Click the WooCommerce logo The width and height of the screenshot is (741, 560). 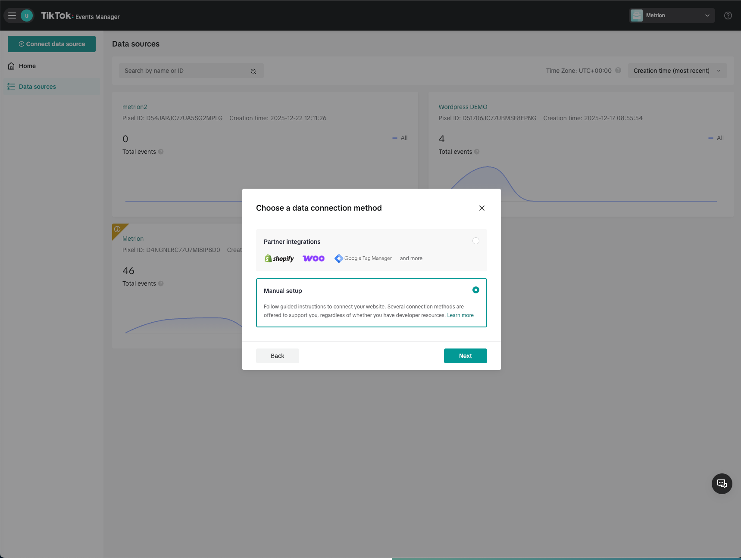pos(313,258)
